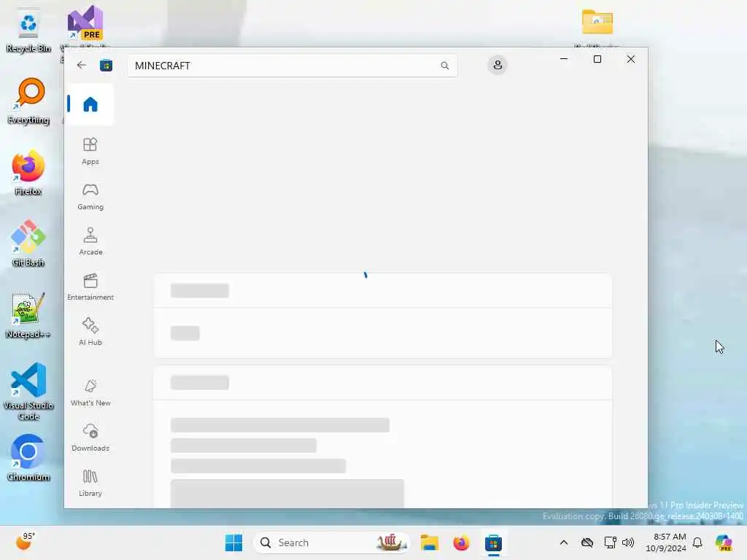Click Microsoft Store taskbar icon
Image resolution: width=747 pixels, height=560 pixels.
tap(494, 542)
